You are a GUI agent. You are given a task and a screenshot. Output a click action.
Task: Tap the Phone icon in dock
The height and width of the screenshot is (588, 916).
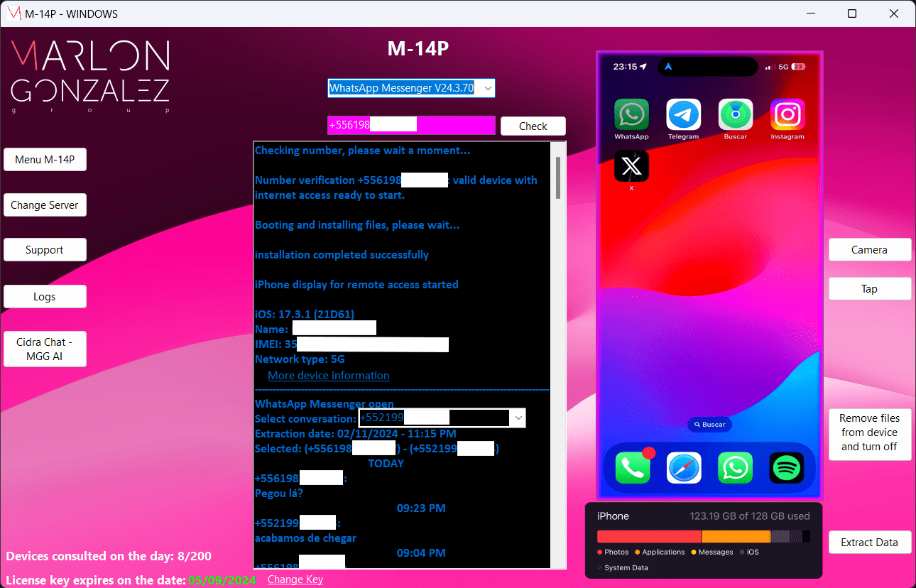[x=632, y=468]
